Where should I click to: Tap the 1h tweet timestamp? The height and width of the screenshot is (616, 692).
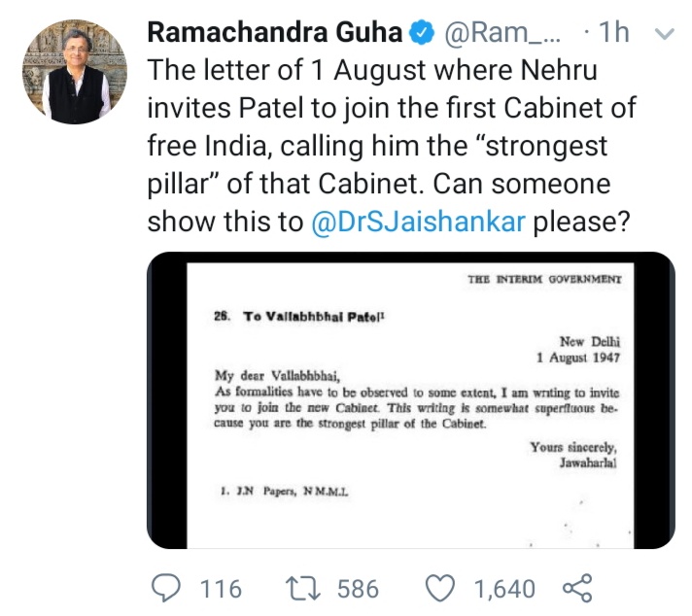point(613,32)
